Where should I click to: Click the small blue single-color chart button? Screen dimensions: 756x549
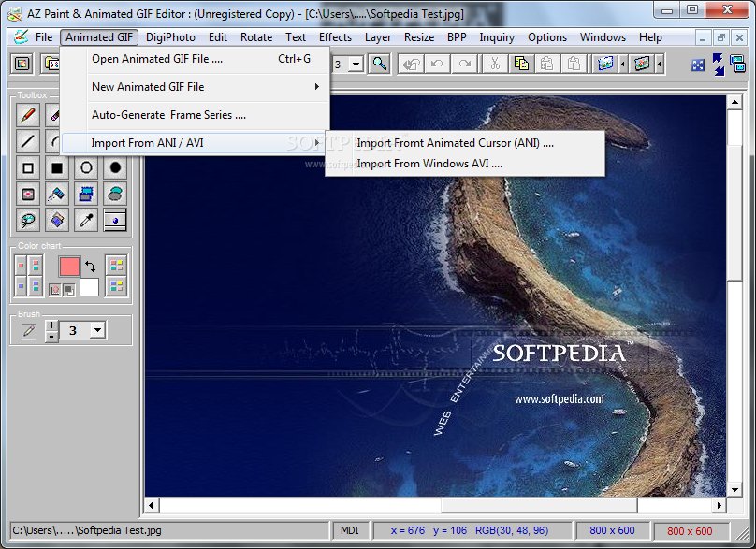[x=21, y=286]
